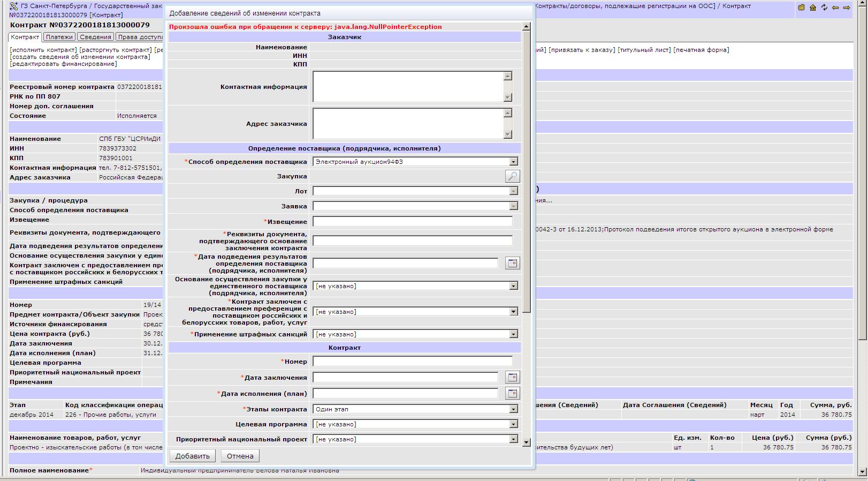Image resolution: width=868 pixels, height=481 pixels.
Task: Click the 'Исполняется' status value
Action: coord(137,116)
